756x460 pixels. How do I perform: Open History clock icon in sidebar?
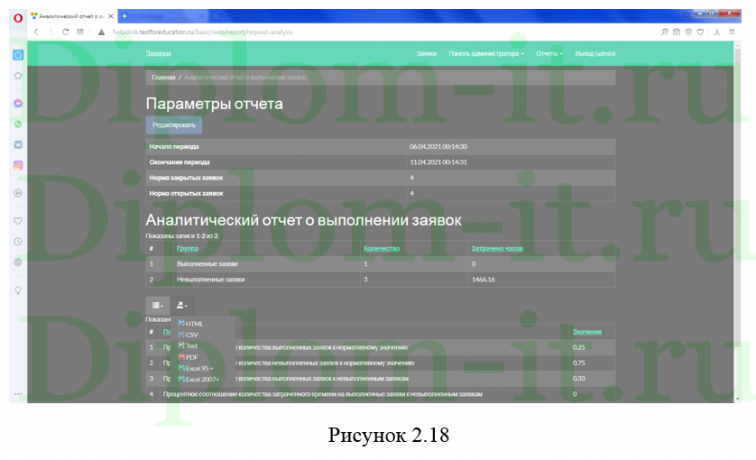coord(18,242)
